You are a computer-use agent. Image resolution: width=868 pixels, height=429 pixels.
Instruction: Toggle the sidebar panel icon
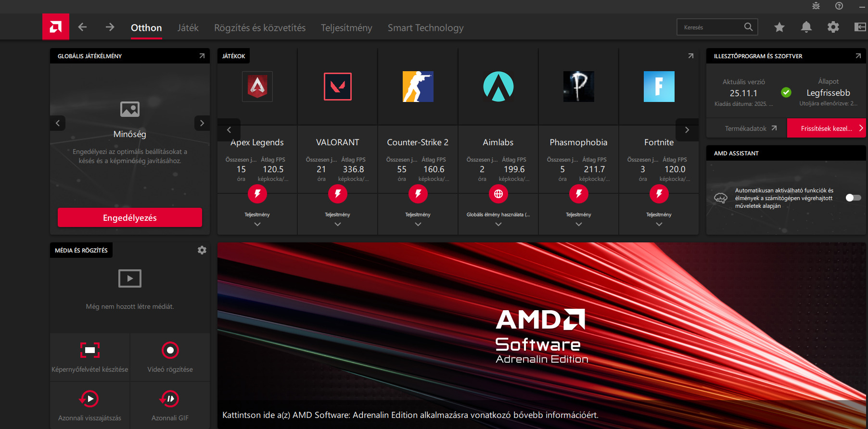860,27
